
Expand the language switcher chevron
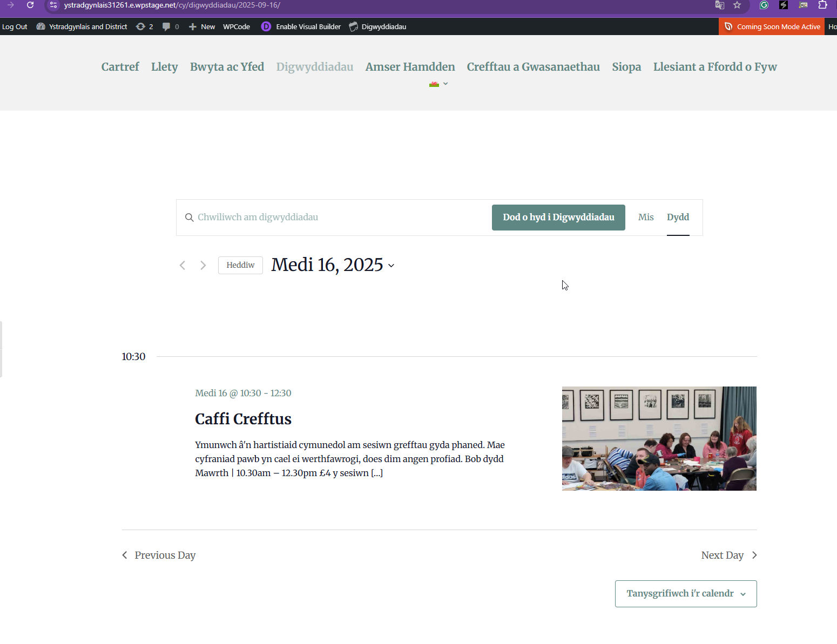coord(446,84)
